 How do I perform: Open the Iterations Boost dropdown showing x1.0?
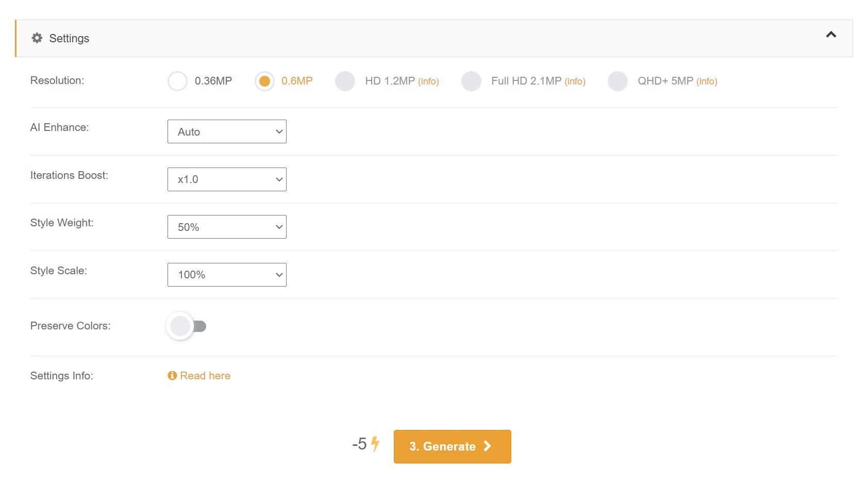(227, 179)
